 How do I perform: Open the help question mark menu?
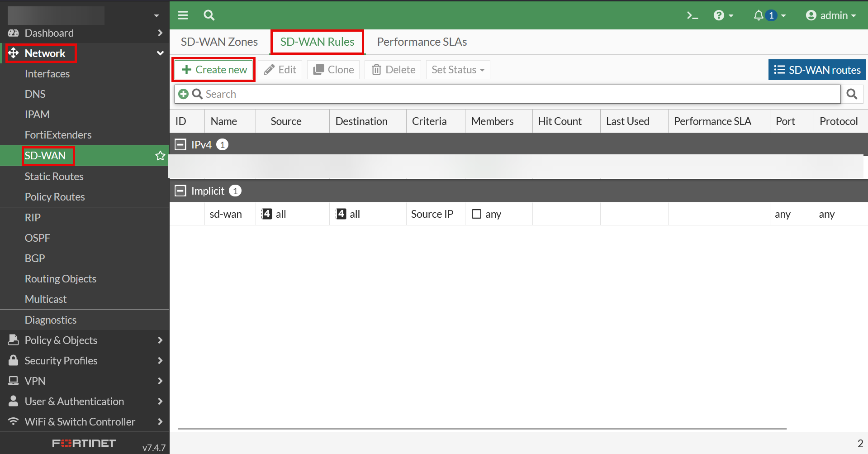click(x=723, y=15)
